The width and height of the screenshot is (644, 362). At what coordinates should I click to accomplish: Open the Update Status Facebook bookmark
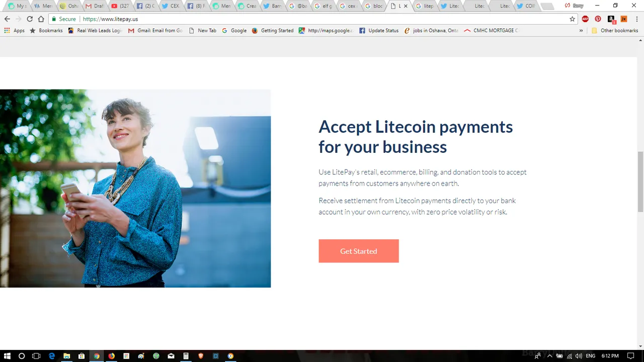coord(379,31)
